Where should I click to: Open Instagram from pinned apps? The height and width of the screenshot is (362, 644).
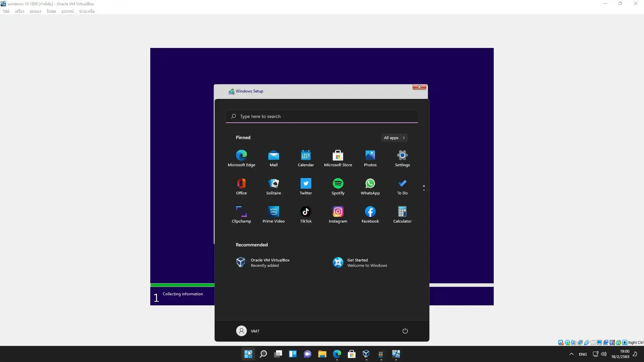[x=338, y=215]
